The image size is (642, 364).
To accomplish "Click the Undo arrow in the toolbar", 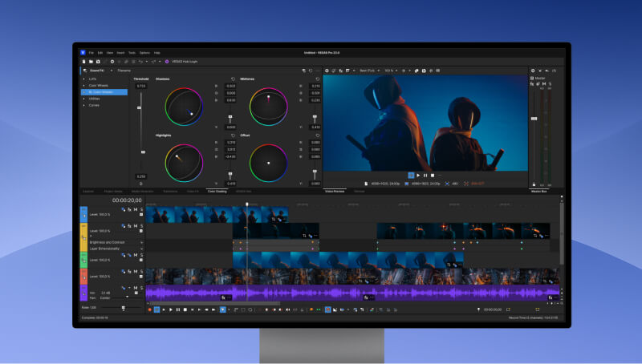I will pyautogui.click(x=140, y=62).
